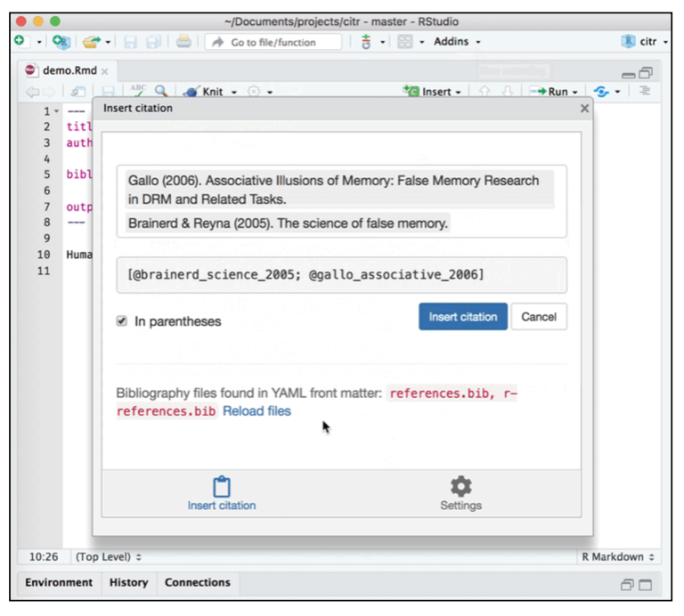
Task: Switch to the History tab
Action: (128, 583)
